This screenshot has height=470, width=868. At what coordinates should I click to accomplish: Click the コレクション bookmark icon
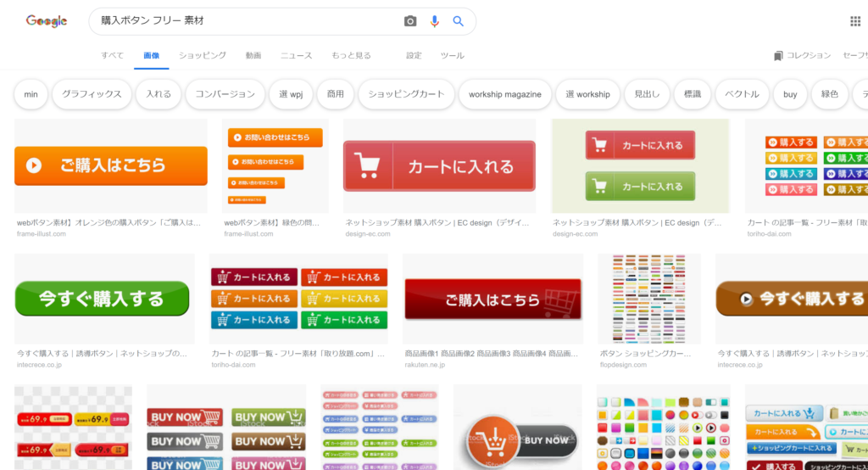778,56
